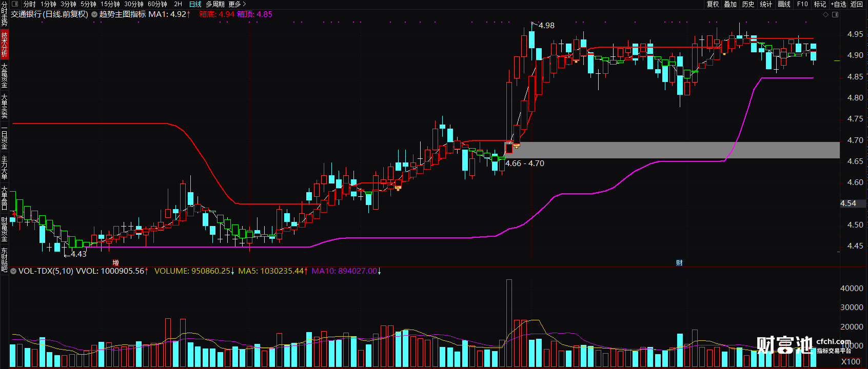Click the 叠加 overlay button
The height and width of the screenshot is (369, 868).
pyautogui.click(x=730, y=4)
